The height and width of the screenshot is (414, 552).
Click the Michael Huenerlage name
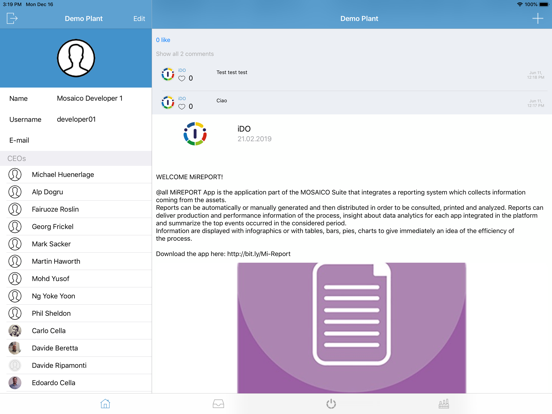pyautogui.click(x=63, y=175)
